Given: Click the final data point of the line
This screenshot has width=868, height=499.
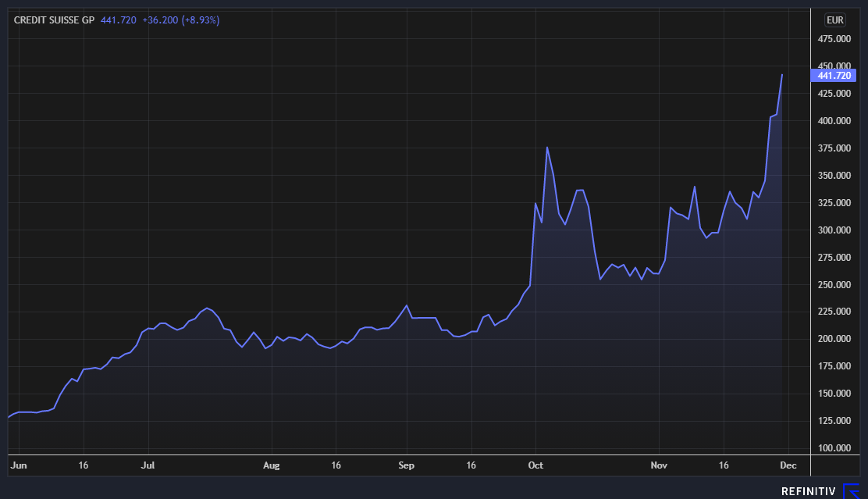Looking at the screenshot, I should click(x=781, y=75).
